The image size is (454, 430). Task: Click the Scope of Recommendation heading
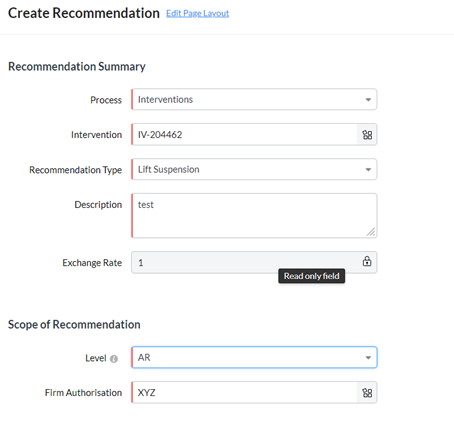(x=74, y=324)
